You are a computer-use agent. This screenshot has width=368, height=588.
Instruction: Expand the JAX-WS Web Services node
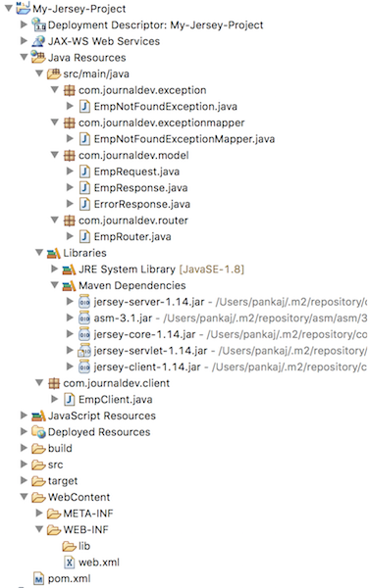tap(24, 40)
